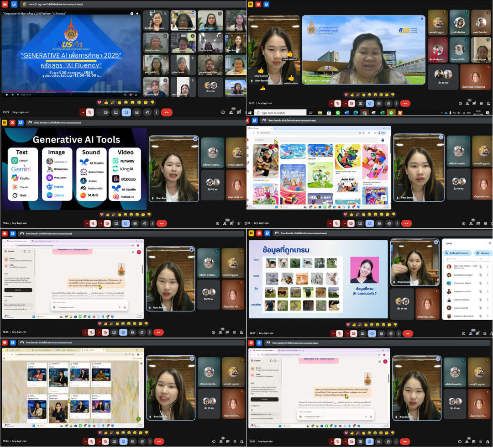The height and width of the screenshot is (448, 493).
Task: Open chat in the 13:56 meeting panel
Action: (x=232, y=223)
